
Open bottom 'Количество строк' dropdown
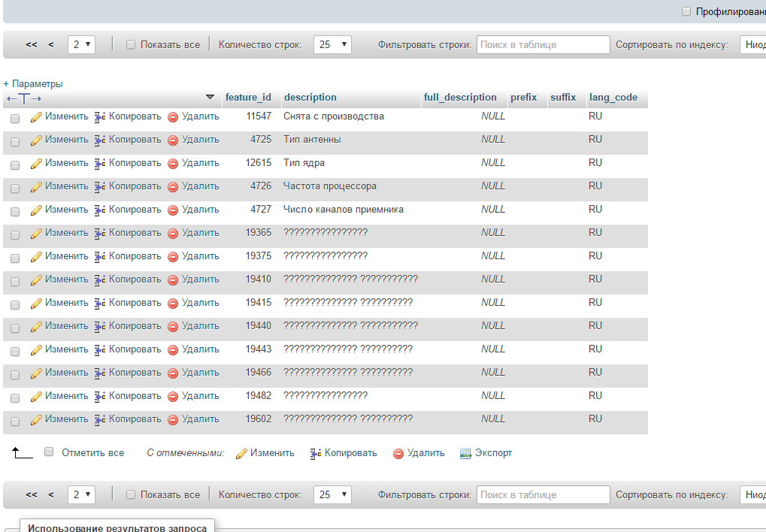click(332, 494)
